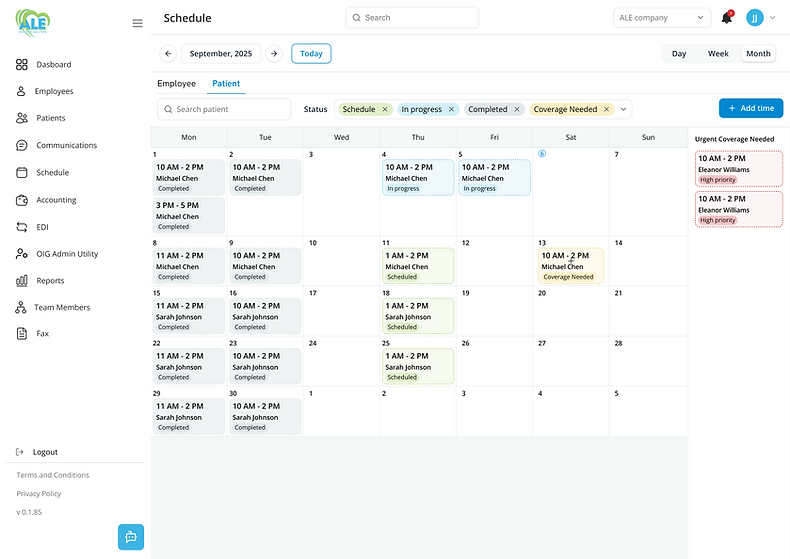Open Sept 16 Sarah Johnson Completed shift
The image size is (790, 559).
pos(266,316)
